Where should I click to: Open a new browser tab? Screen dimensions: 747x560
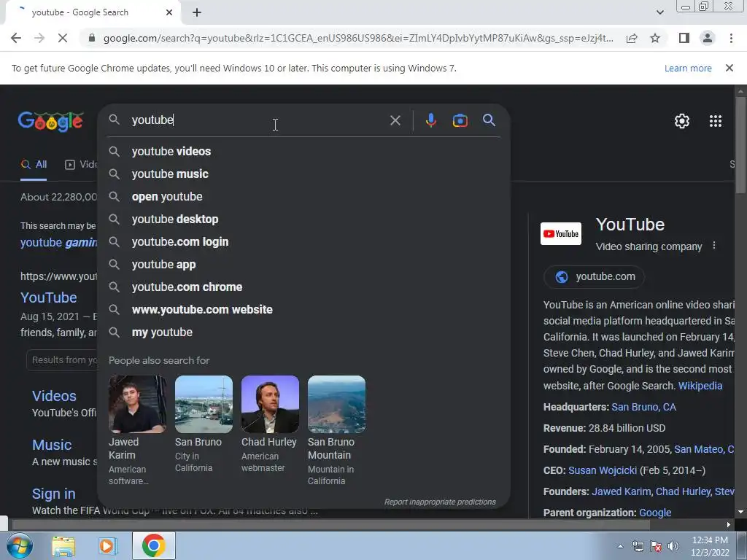point(197,12)
